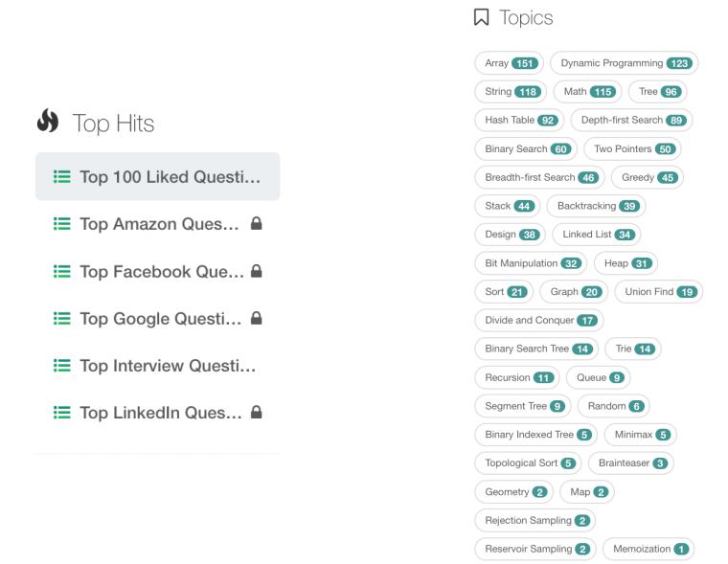Click lock icon on Top Facebook Questions
The height and width of the screenshot is (564, 728).
[257, 271]
